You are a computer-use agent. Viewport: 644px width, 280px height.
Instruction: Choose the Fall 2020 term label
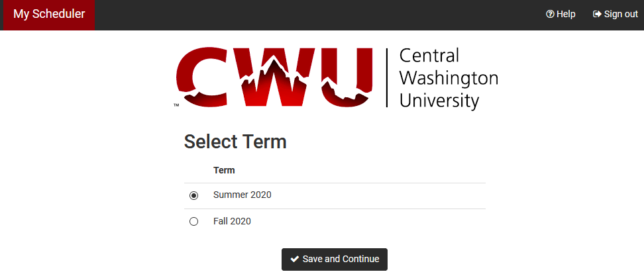pos(232,221)
